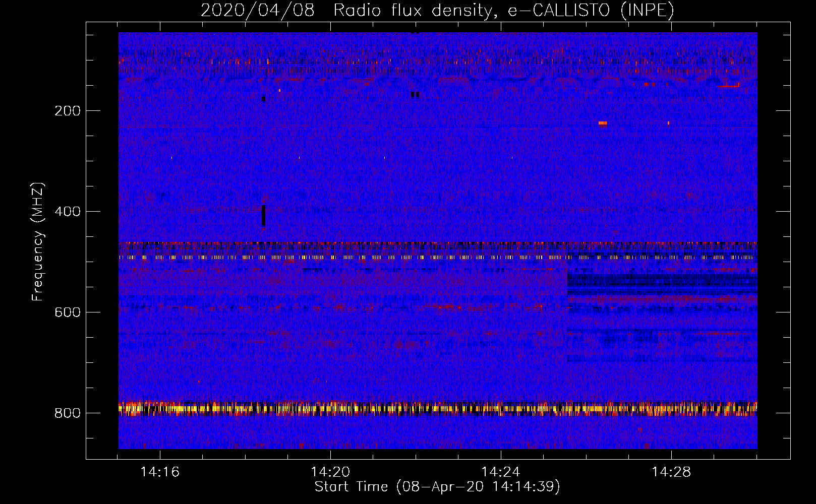Click the 14:20 time tick label
This screenshot has width=816, height=504.
point(330,472)
